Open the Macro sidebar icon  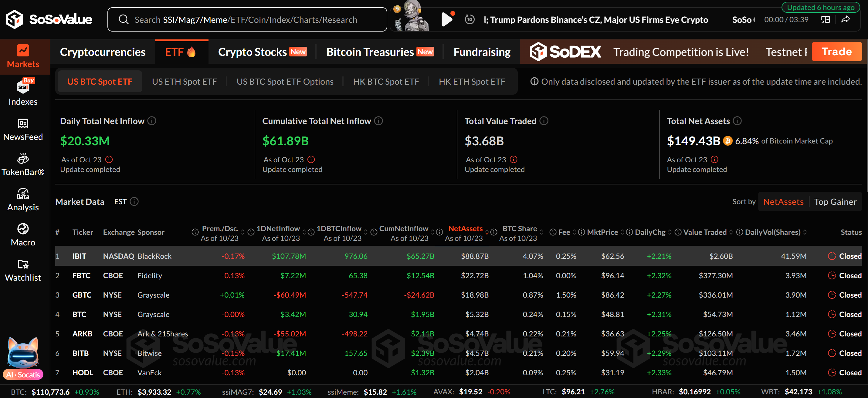tap(23, 229)
